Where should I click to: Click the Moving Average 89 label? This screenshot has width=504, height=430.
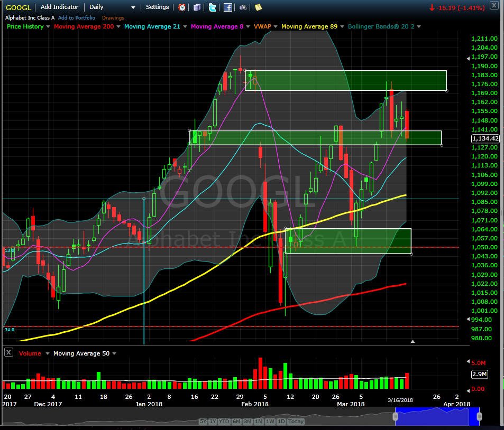click(x=309, y=26)
